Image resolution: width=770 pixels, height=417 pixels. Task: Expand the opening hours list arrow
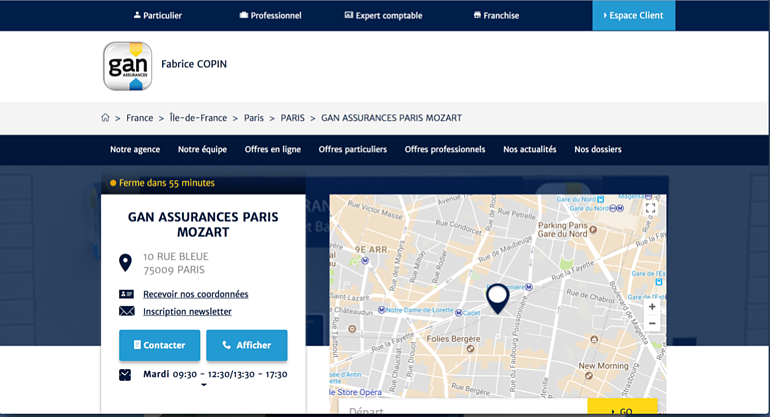tap(204, 385)
